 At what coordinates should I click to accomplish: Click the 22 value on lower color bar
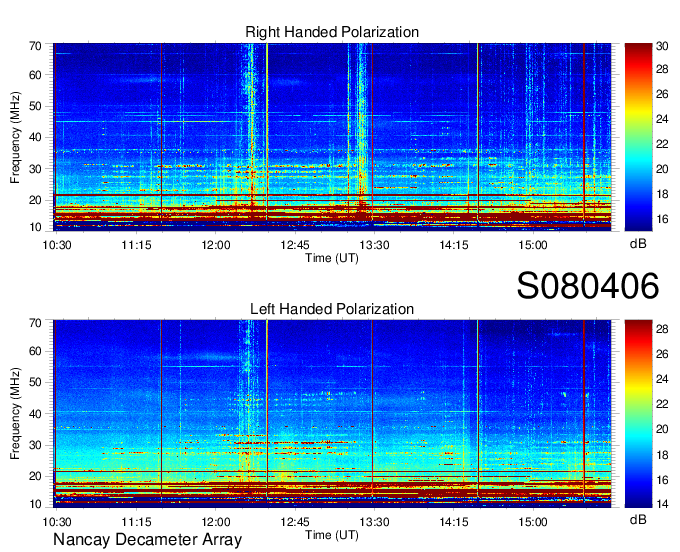tap(662, 404)
